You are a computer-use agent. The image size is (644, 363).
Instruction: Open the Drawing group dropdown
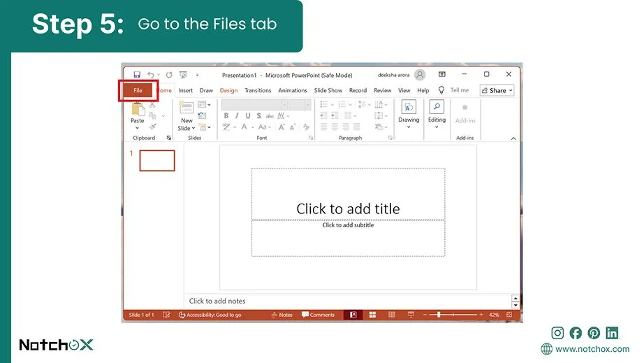(x=409, y=115)
